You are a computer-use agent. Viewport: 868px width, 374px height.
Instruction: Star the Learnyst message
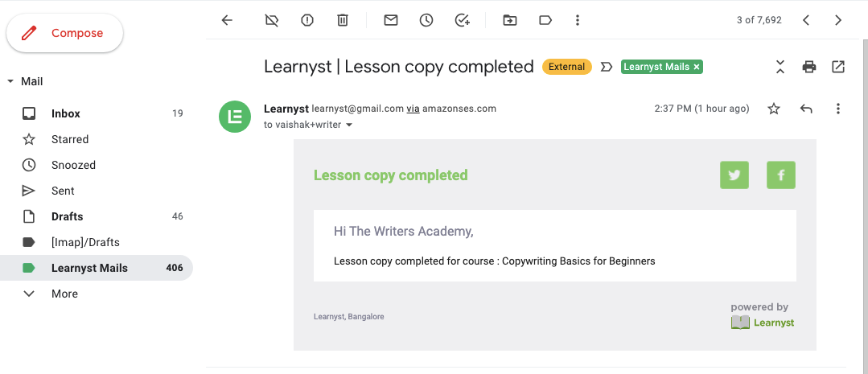pyautogui.click(x=774, y=109)
